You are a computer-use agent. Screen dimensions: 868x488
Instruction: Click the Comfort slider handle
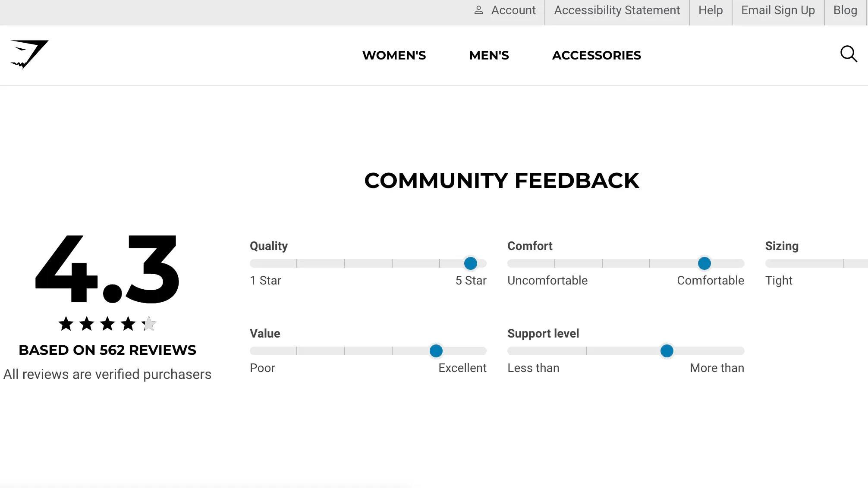coord(704,263)
